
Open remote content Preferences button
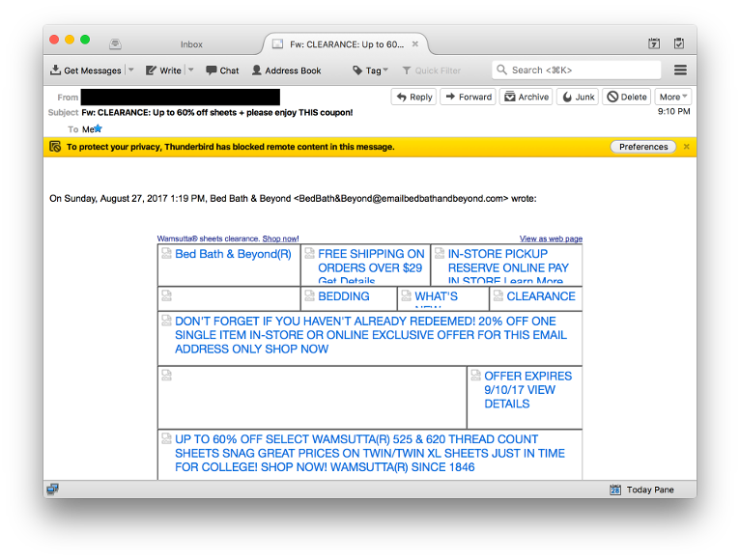click(x=643, y=147)
